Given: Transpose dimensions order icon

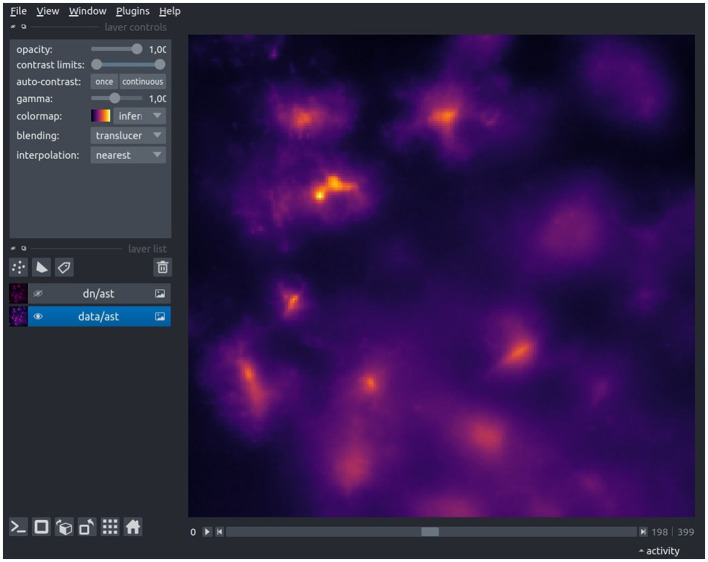Looking at the screenshot, I should click(87, 527).
